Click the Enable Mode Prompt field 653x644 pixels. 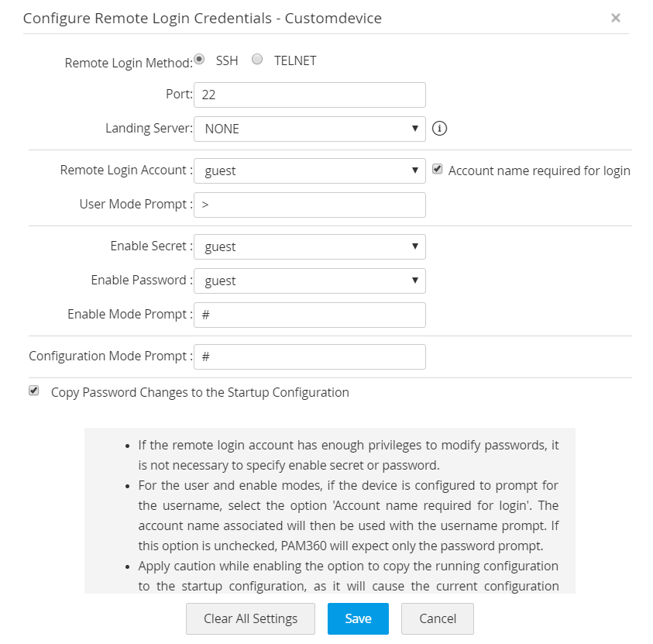tap(309, 315)
